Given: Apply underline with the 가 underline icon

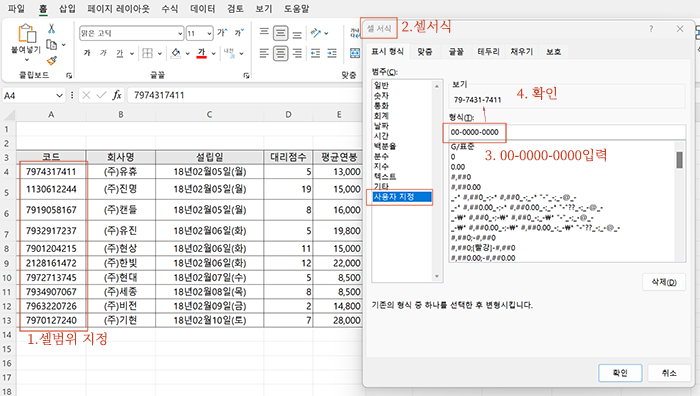Looking at the screenshot, I should 120,53.
